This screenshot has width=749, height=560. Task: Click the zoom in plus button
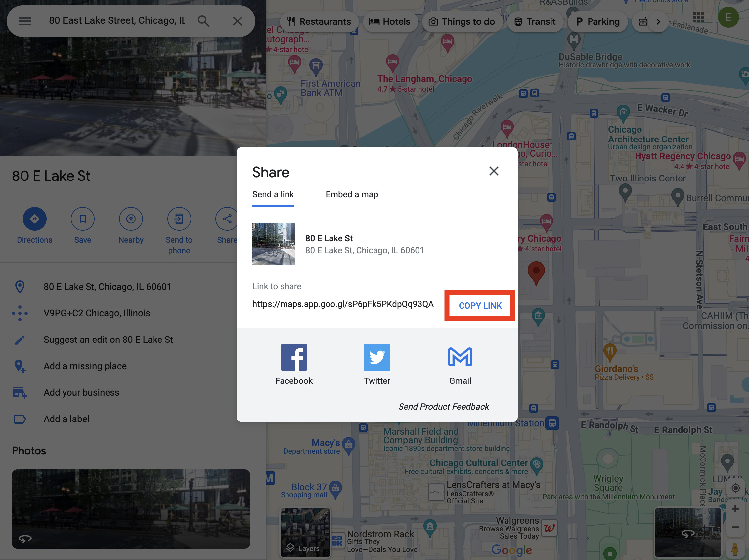pyautogui.click(x=735, y=509)
